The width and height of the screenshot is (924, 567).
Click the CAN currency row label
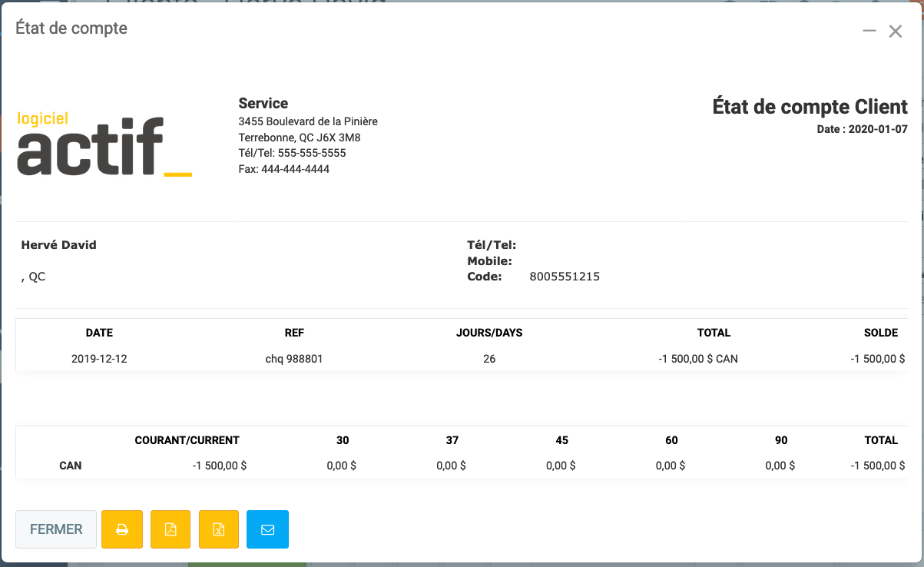(x=71, y=466)
